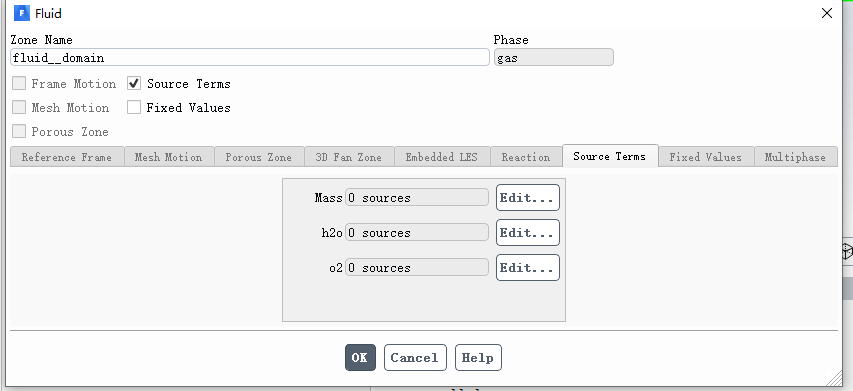
Task: Toggle the Porous Zone checkbox
Action: (19, 131)
